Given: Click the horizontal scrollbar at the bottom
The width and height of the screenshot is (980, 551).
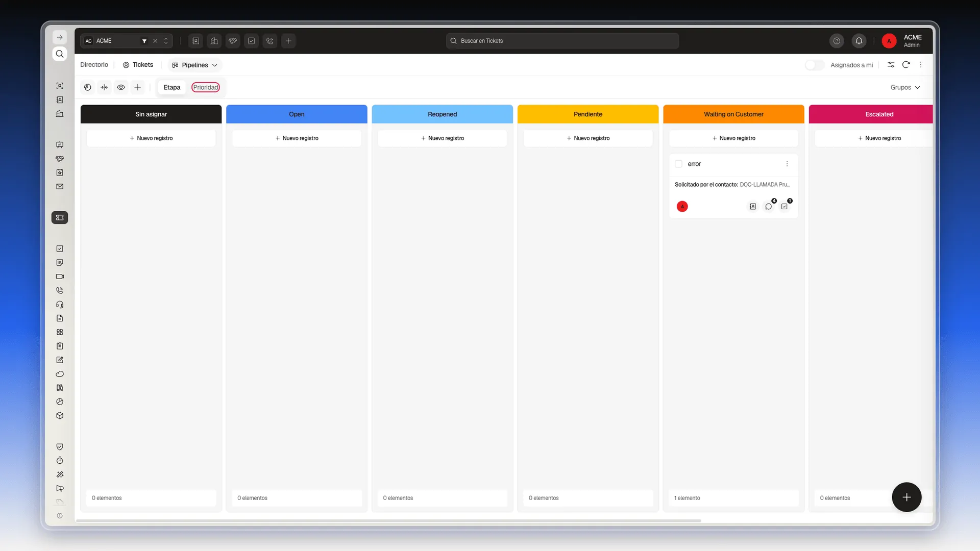Looking at the screenshot, I should [388, 520].
